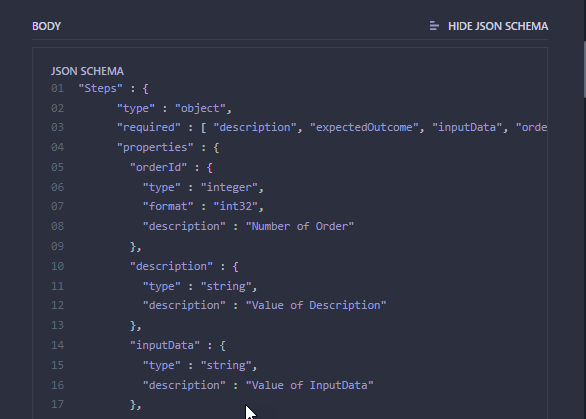586x419 pixels.
Task: Click the "Value of Description" text
Action: point(316,305)
